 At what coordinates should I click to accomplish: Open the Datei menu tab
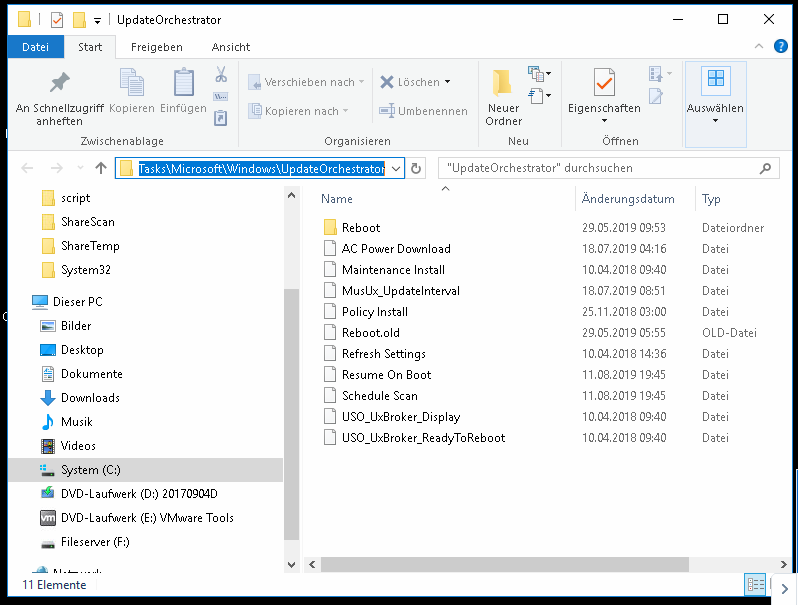tap(35, 47)
